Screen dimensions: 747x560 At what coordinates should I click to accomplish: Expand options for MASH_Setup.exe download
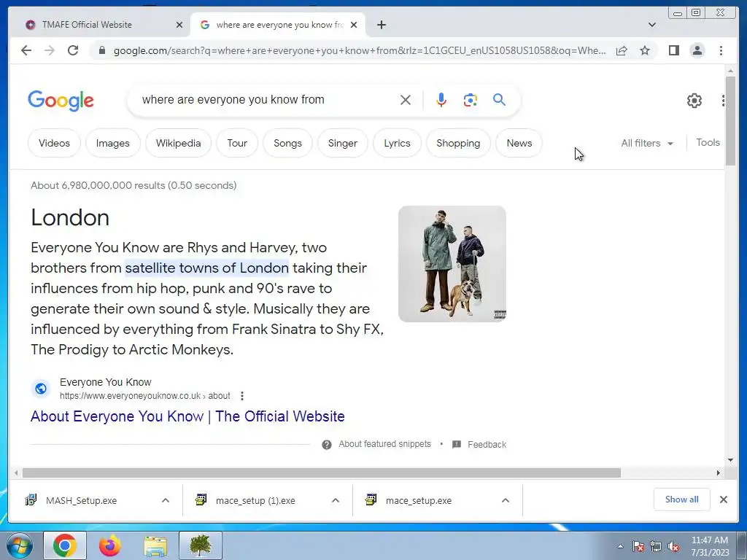click(166, 500)
